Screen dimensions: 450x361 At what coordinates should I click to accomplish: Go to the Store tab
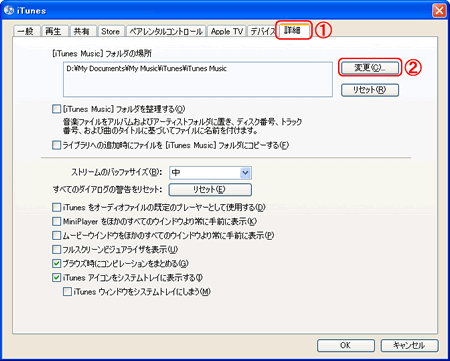pyautogui.click(x=111, y=31)
